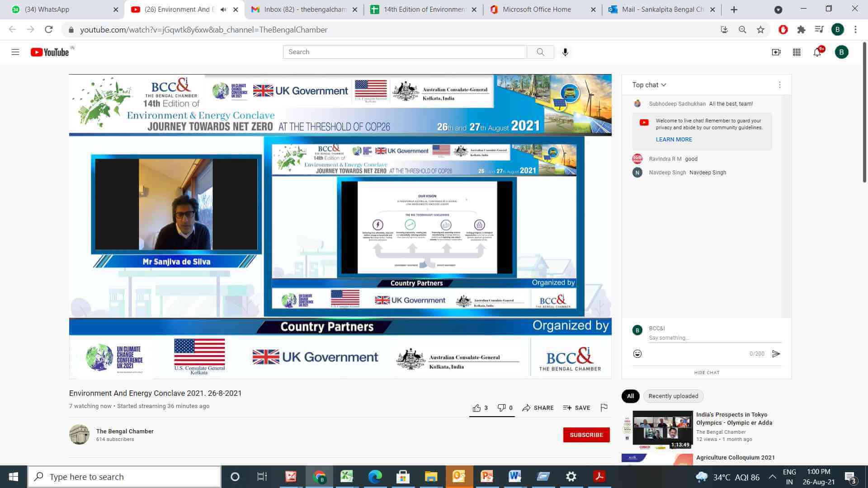Open the Windows Start menu
Image resolution: width=868 pixels, height=488 pixels.
(14, 477)
